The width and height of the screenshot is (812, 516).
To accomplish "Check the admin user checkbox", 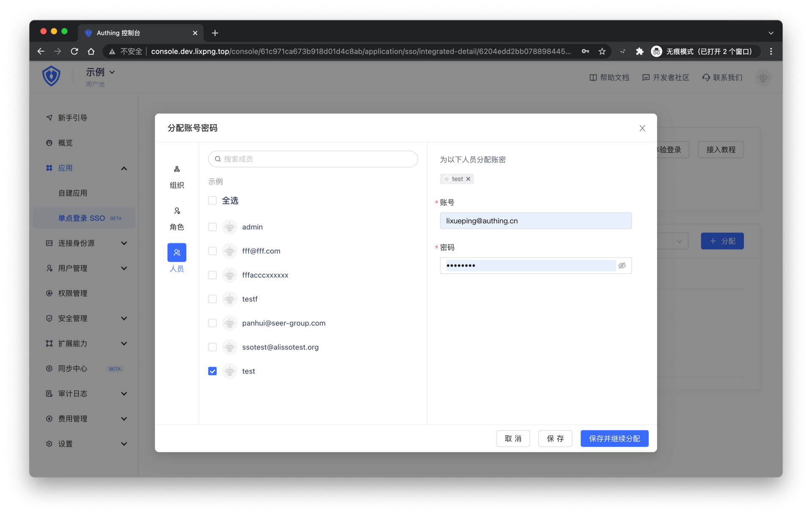I will pos(212,227).
